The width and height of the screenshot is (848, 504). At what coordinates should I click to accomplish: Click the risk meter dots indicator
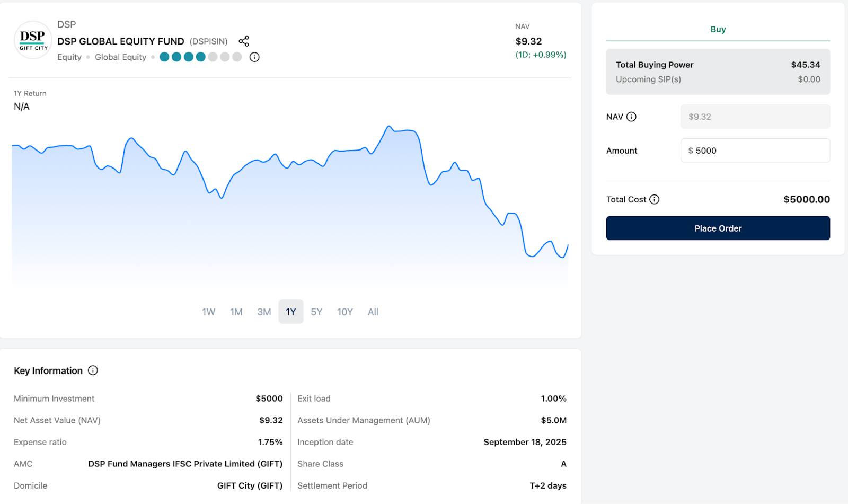200,57
